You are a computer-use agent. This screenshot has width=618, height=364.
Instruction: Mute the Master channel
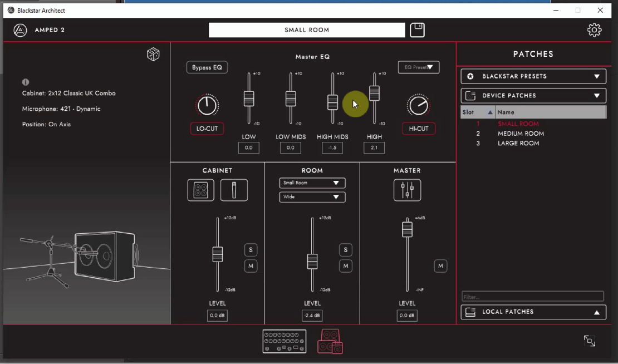click(440, 266)
